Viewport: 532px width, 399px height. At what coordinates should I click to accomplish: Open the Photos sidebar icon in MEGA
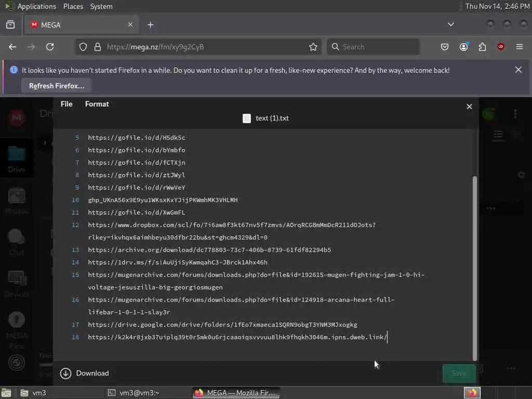pos(16,201)
